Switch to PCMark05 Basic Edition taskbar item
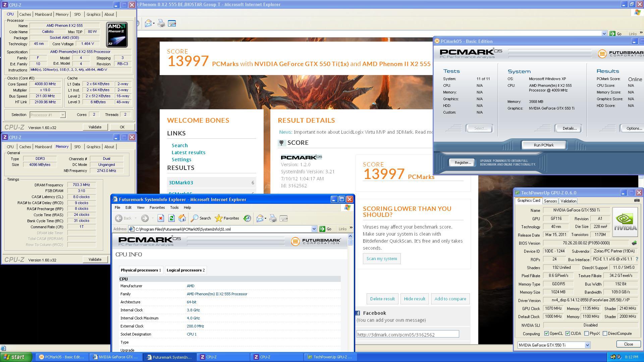 point(62,357)
